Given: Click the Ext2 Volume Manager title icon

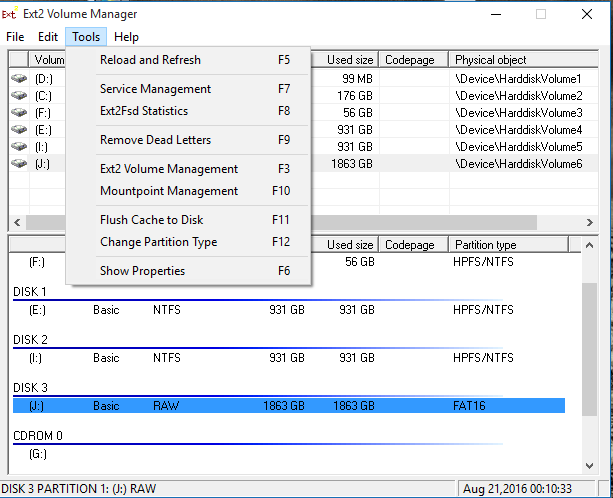Looking at the screenshot, I should coord(9,14).
